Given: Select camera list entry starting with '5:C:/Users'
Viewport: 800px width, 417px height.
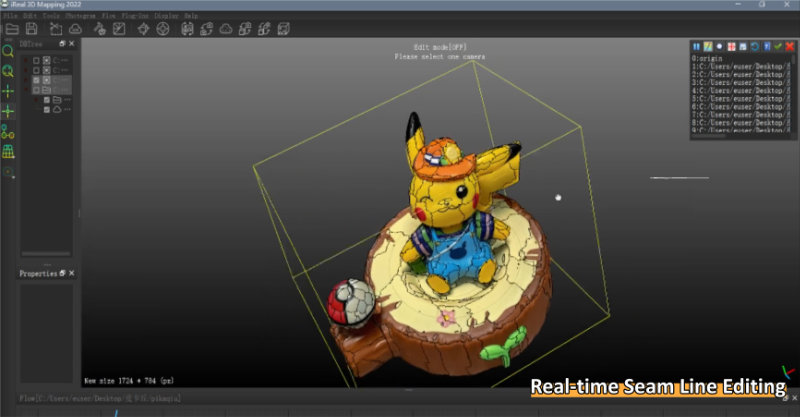Looking at the screenshot, I should pos(741,99).
